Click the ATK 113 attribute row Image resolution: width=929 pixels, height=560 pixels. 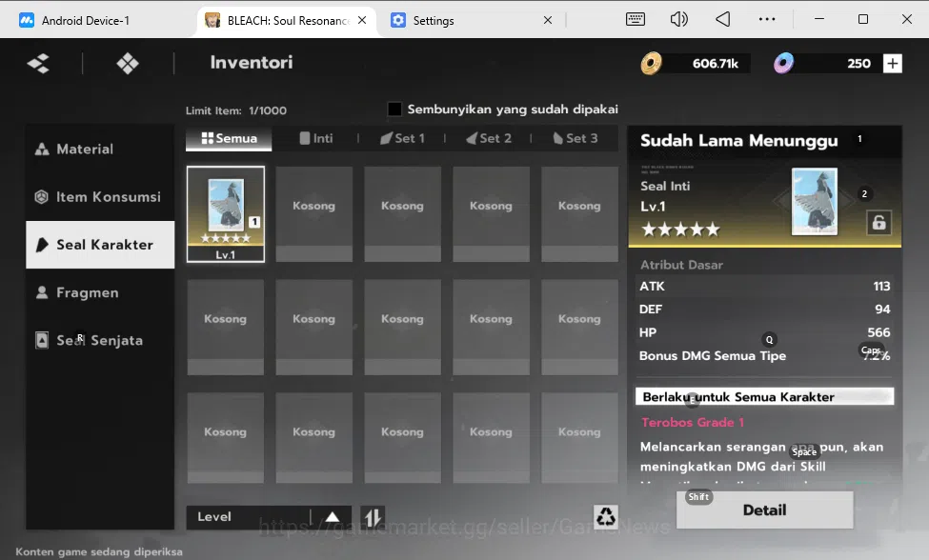click(764, 286)
